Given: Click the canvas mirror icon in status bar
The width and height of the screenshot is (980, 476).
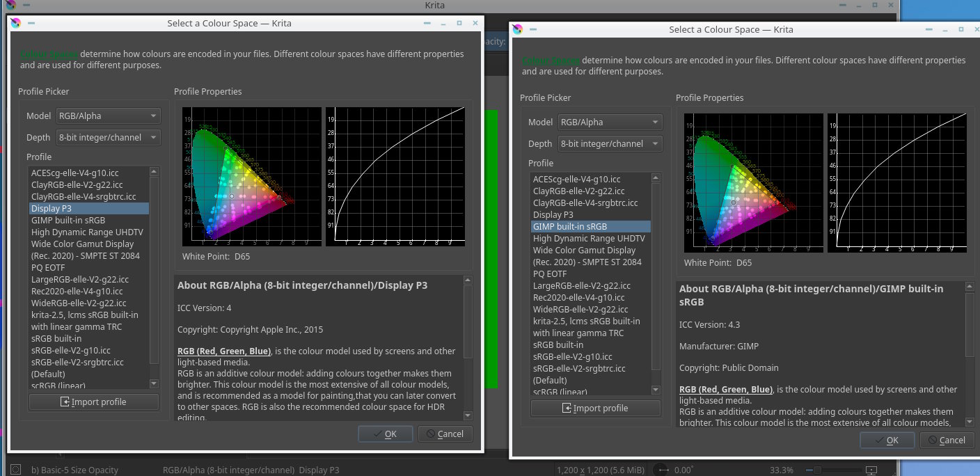Looking at the screenshot, I should [658, 470].
